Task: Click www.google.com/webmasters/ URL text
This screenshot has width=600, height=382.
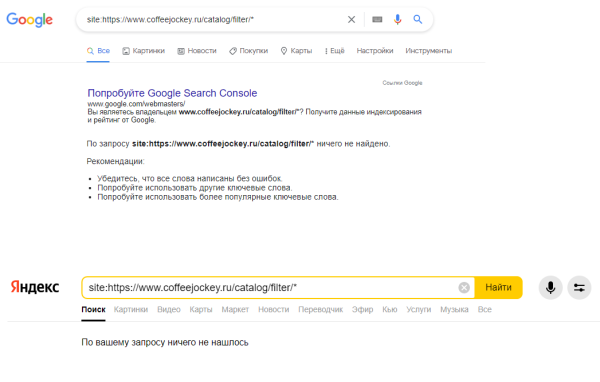Action: tap(136, 104)
